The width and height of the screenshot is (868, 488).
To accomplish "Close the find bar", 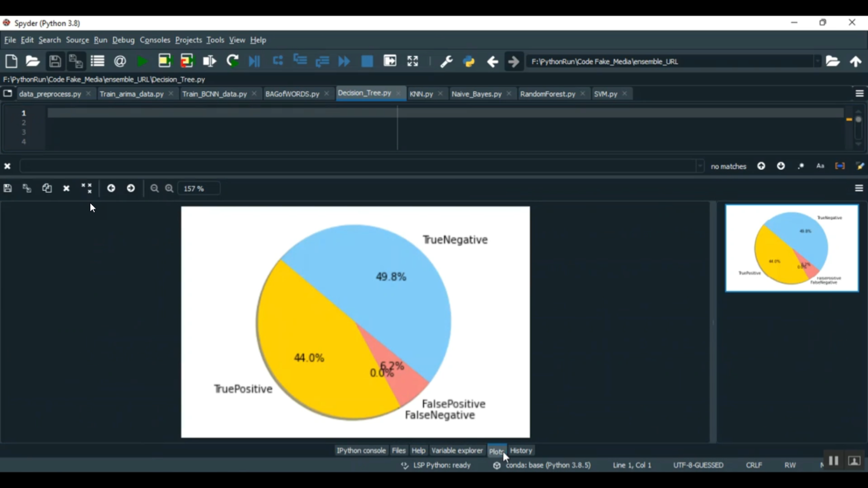I will pos(8,167).
